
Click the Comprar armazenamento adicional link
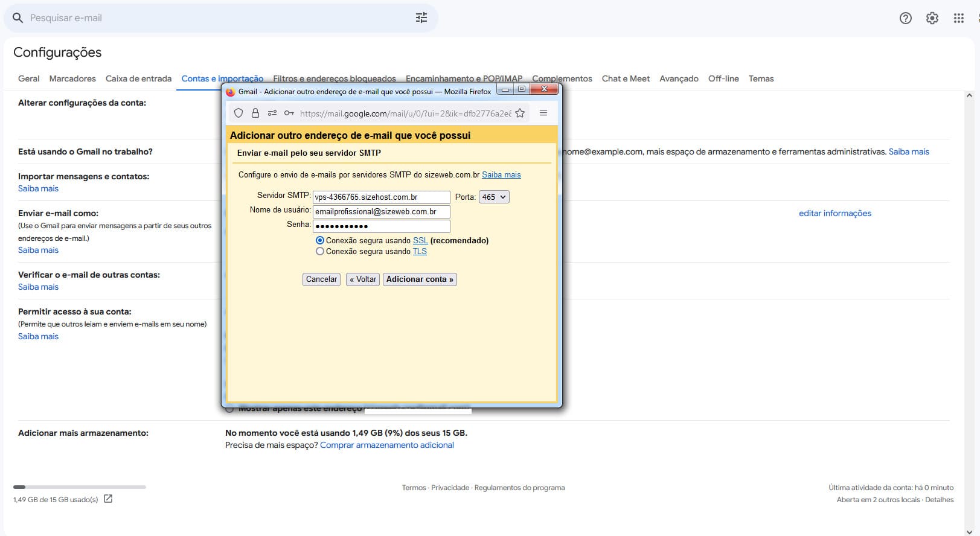(386, 445)
